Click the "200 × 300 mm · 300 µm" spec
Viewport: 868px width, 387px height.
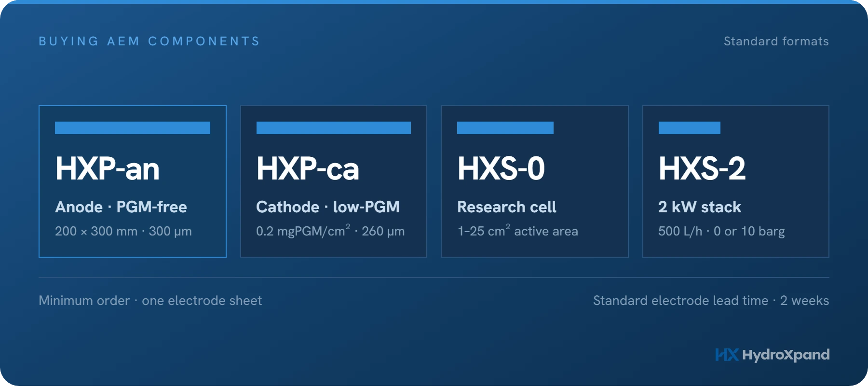pyautogui.click(x=123, y=231)
